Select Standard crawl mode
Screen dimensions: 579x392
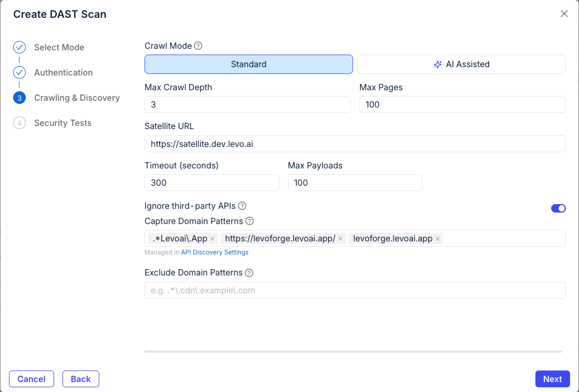(x=249, y=64)
